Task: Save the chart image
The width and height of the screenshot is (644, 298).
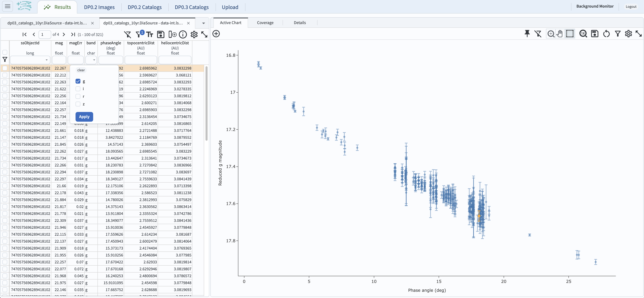Action: pyautogui.click(x=595, y=34)
